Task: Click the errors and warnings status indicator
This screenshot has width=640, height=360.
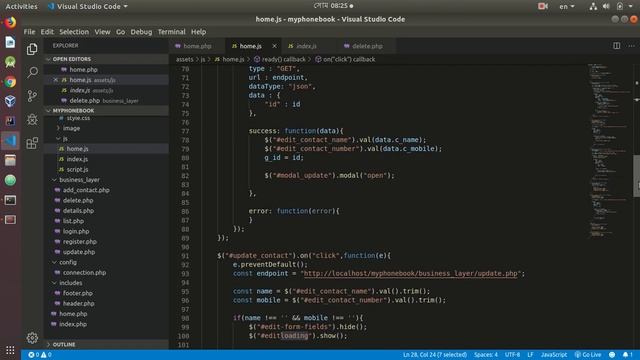Action: pyautogui.click(x=40, y=355)
